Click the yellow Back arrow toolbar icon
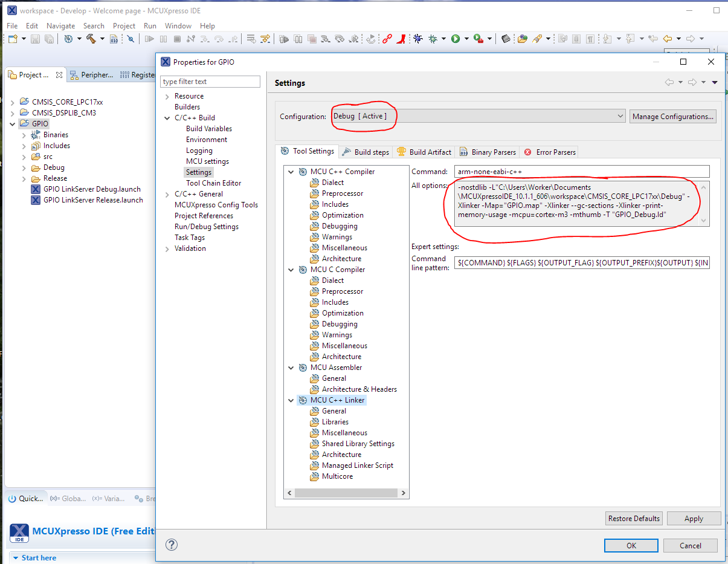The width and height of the screenshot is (728, 564). point(667,39)
